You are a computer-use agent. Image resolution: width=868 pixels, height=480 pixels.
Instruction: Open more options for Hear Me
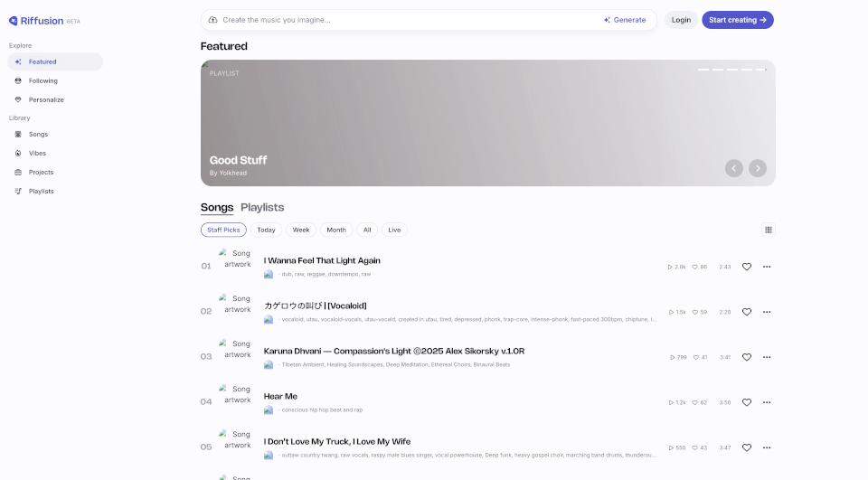pyautogui.click(x=767, y=402)
